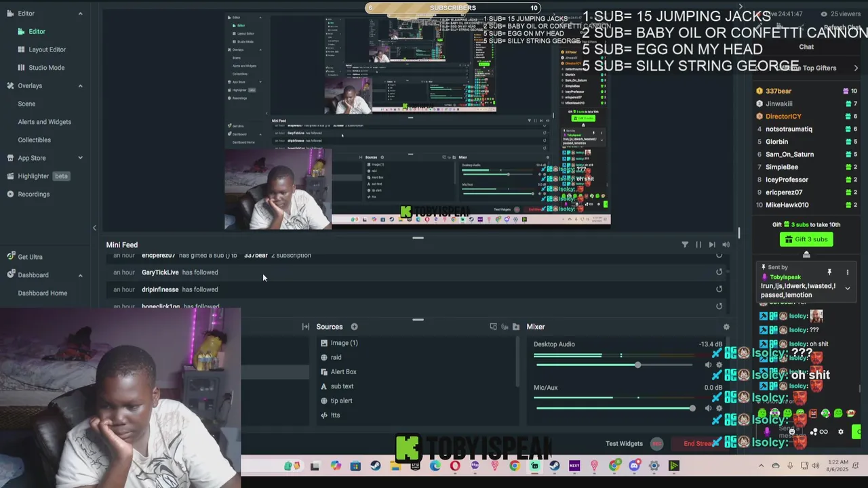Click the Test Widgets button
868x488 pixels.
coord(624,444)
